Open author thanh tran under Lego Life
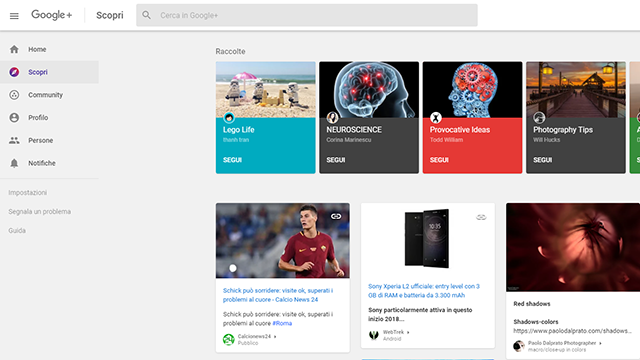 (x=236, y=140)
